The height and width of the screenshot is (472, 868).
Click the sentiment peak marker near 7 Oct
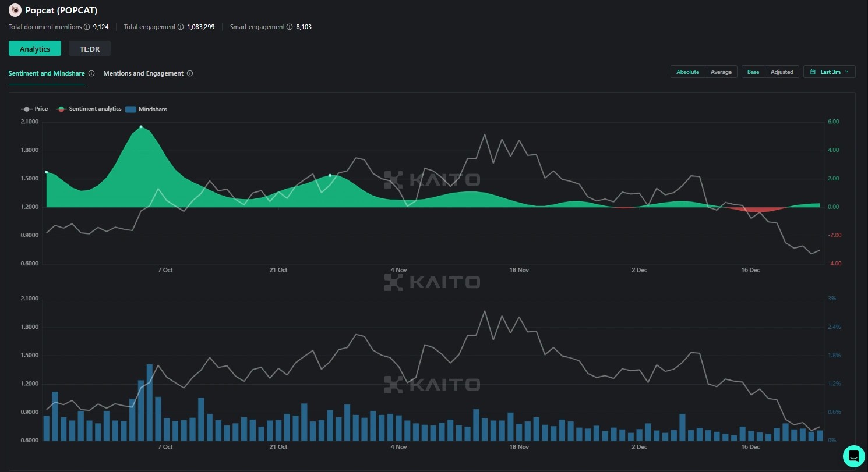click(x=141, y=127)
